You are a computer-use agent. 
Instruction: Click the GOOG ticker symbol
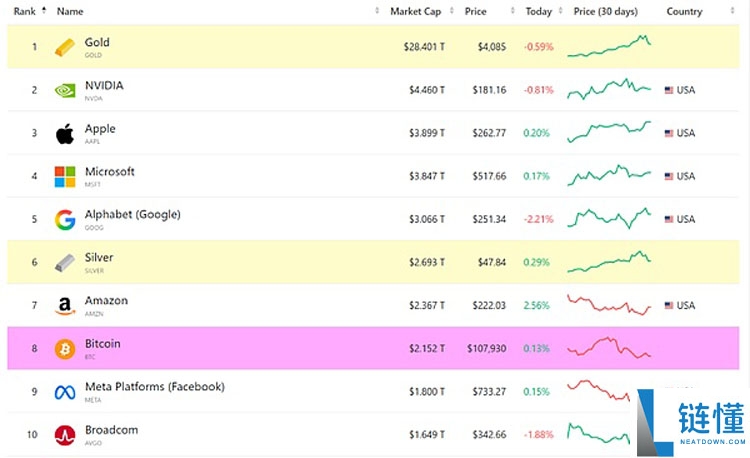click(94, 228)
